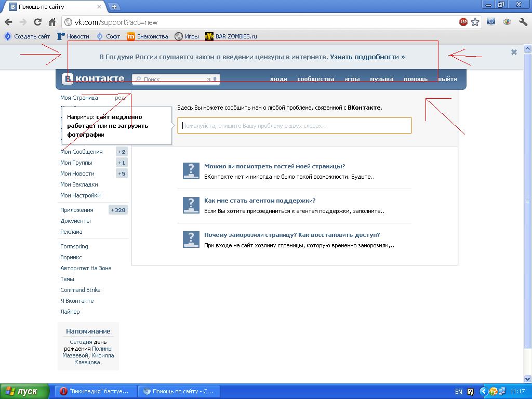Click the EN language indicator in tray
The width and height of the screenshot is (532, 399).
click(458, 392)
